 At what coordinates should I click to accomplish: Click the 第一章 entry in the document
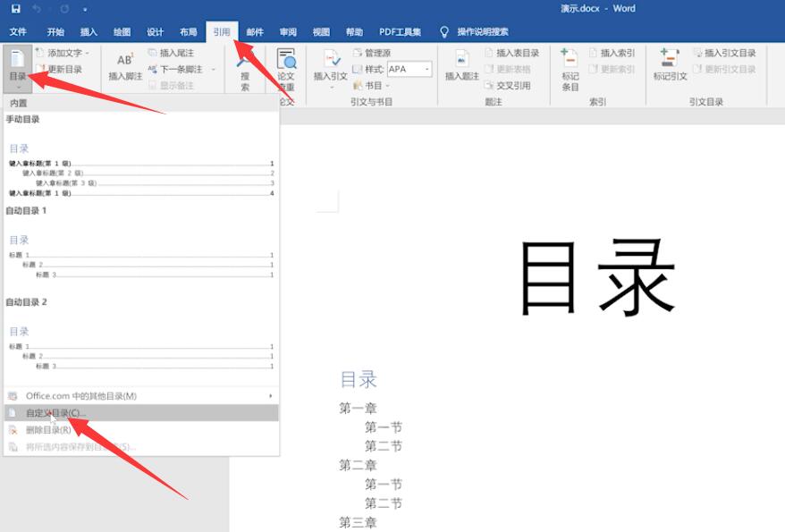358,409
